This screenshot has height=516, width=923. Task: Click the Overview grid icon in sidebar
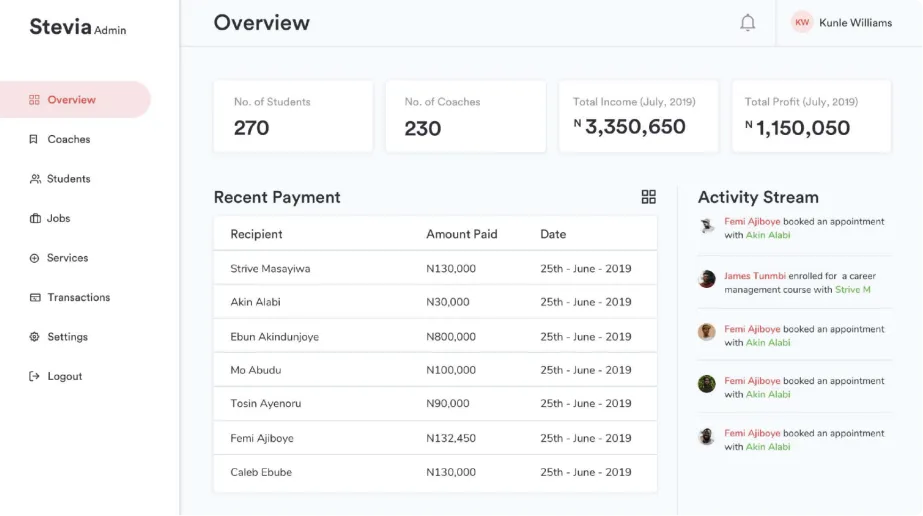34,100
